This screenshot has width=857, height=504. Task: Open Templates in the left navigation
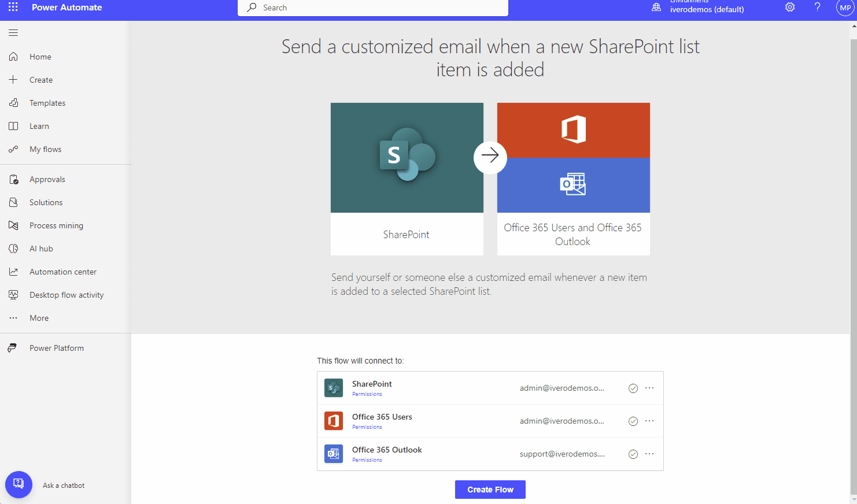click(x=47, y=103)
